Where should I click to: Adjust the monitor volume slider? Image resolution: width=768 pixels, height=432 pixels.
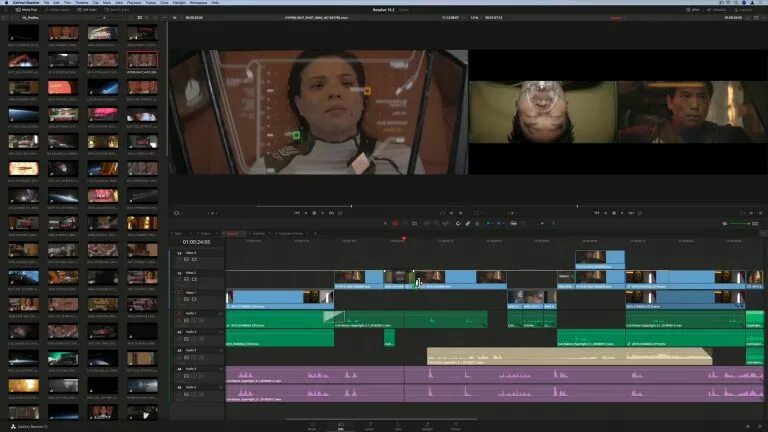tap(740, 223)
